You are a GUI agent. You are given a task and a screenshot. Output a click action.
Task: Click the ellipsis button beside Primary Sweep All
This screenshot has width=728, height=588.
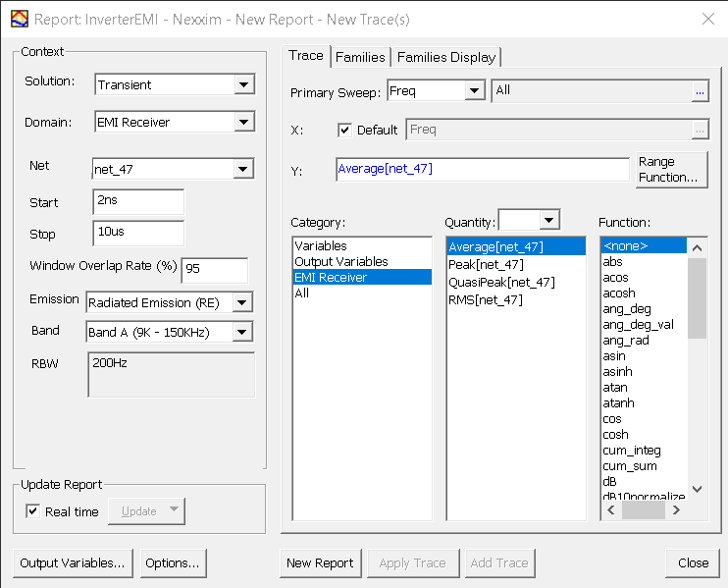coord(700,91)
